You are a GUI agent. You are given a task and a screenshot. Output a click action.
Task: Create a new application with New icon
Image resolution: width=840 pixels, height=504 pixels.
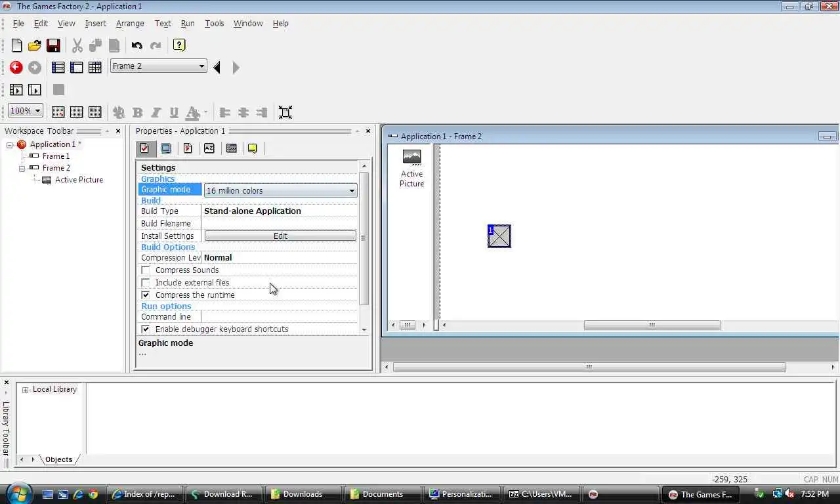coord(16,45)
